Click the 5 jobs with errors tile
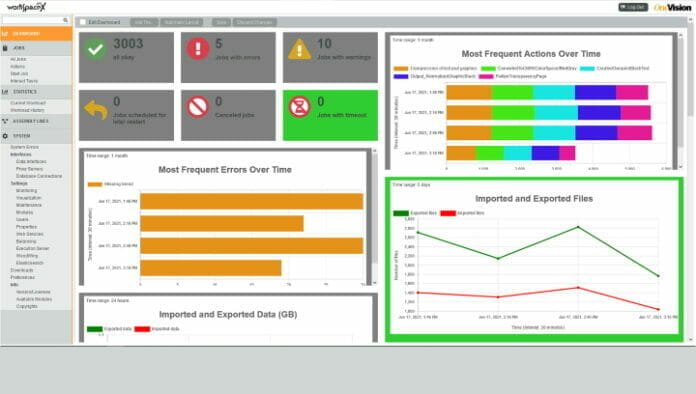 (228, 57)
